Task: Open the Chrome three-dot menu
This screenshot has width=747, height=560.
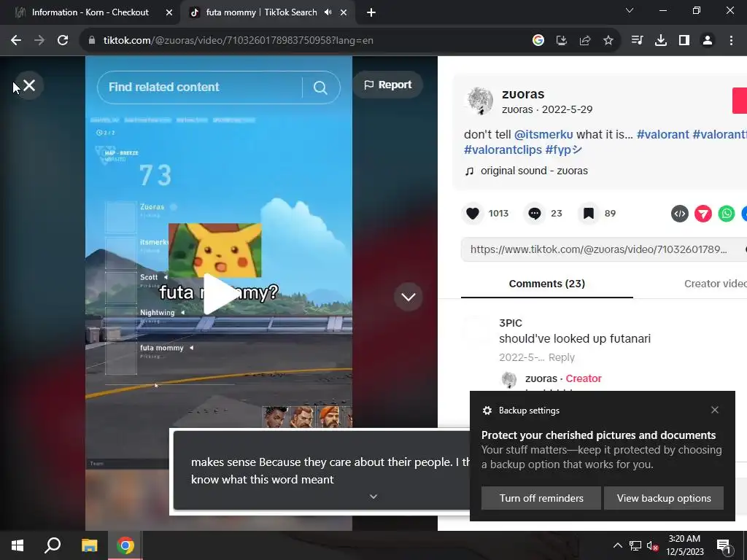Action: click(731, 41)
